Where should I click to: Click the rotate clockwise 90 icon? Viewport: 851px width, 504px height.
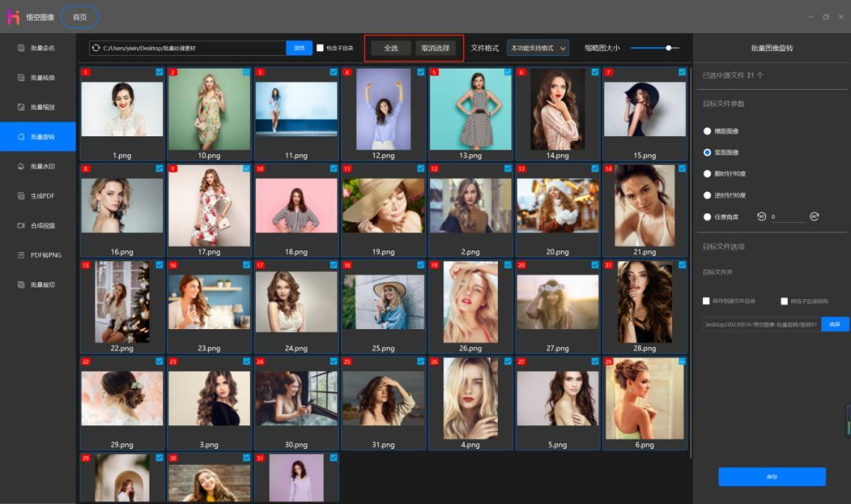(x=814, y=217)
